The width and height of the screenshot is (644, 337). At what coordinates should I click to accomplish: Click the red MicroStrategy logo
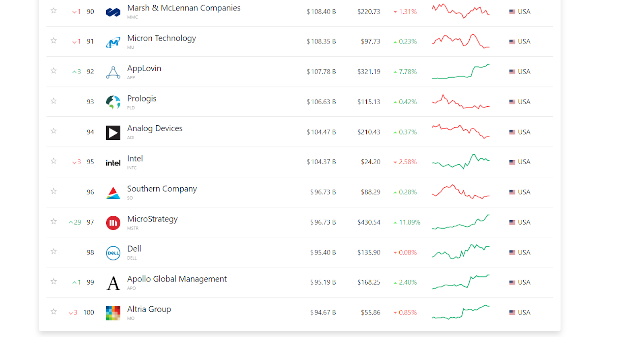point(113,223)
